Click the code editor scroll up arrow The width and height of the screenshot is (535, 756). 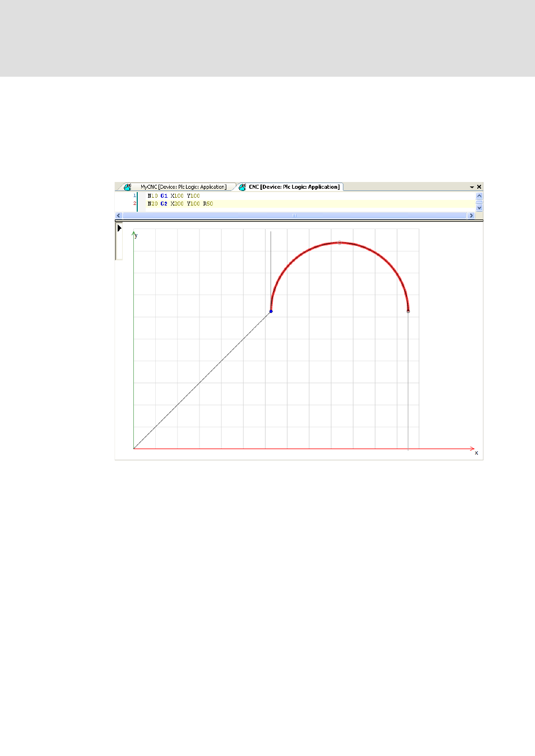(x=479, y=196)
